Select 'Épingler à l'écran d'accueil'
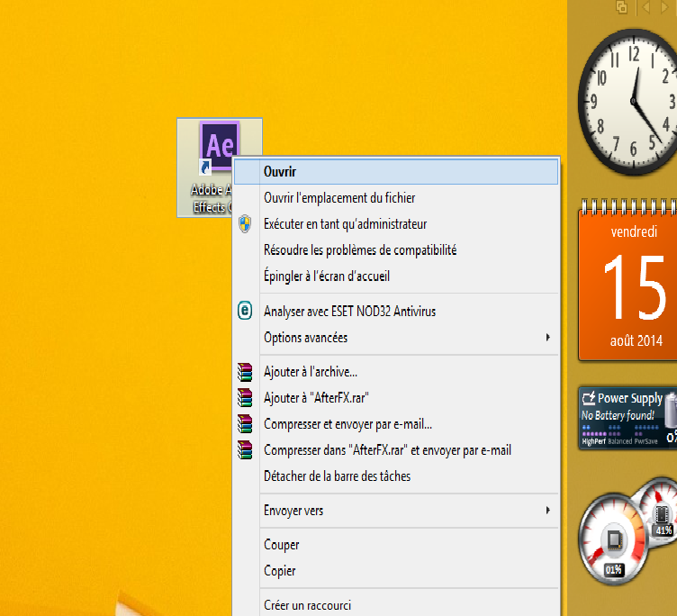Viewport: 677px width, 616px height. 326,276
